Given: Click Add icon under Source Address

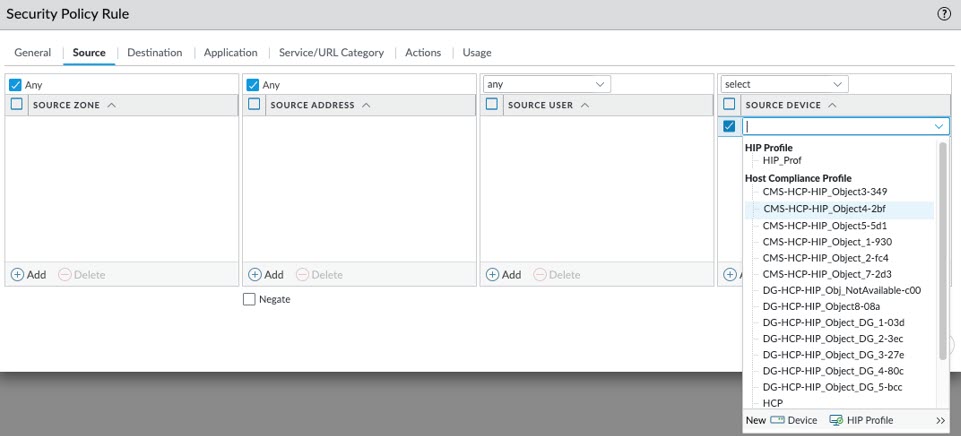Looking at the screenshot, I should click(255, 274).
